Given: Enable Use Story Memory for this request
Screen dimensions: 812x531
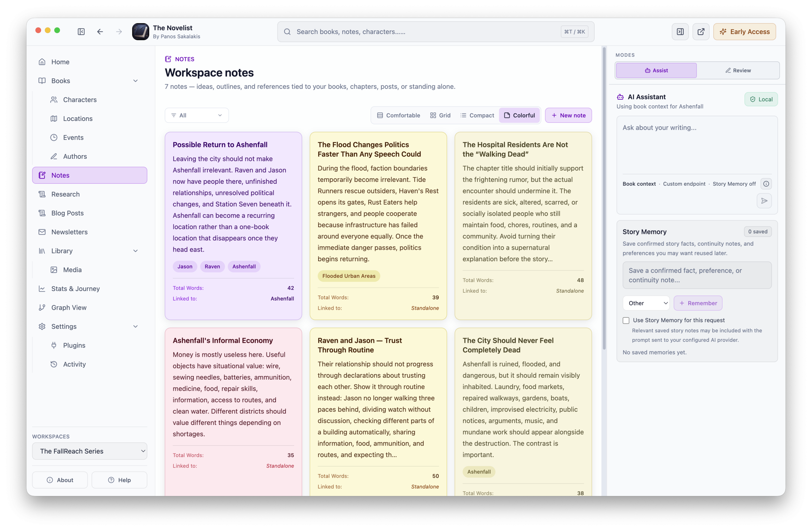Looking at the screenshot, I should pyautogui.click(x=626, y=320).
